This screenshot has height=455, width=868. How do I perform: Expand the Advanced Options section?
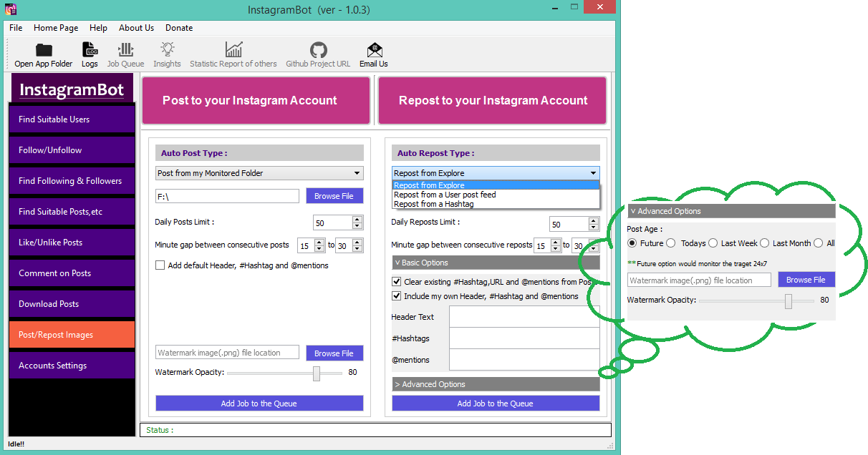click(x=496, y=384)
